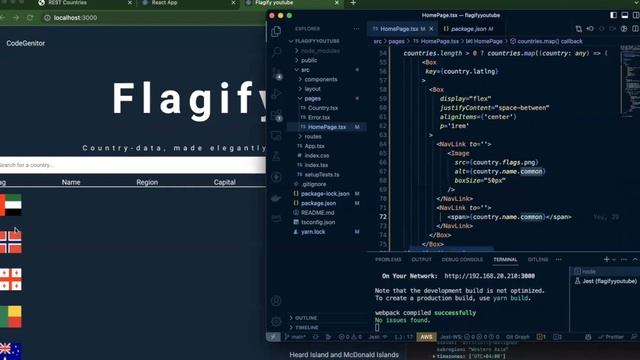640x360 pixels.
Task: Expand the TIMELINE section
Action: tap(307, 327)
